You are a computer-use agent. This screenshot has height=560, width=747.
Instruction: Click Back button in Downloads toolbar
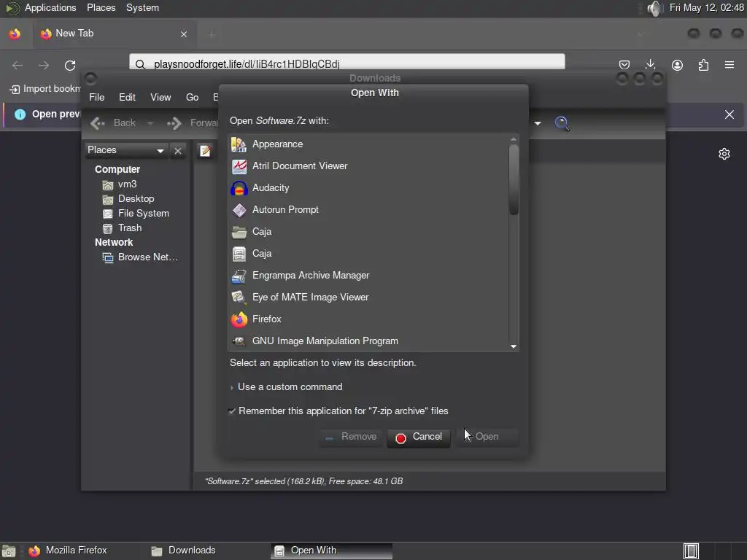(x=114, y=123)
